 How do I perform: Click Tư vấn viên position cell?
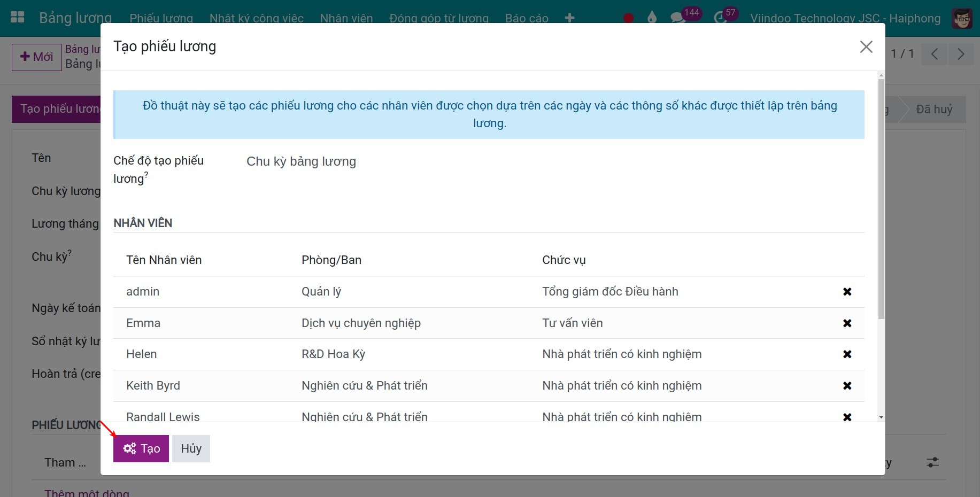click(573, 323)
